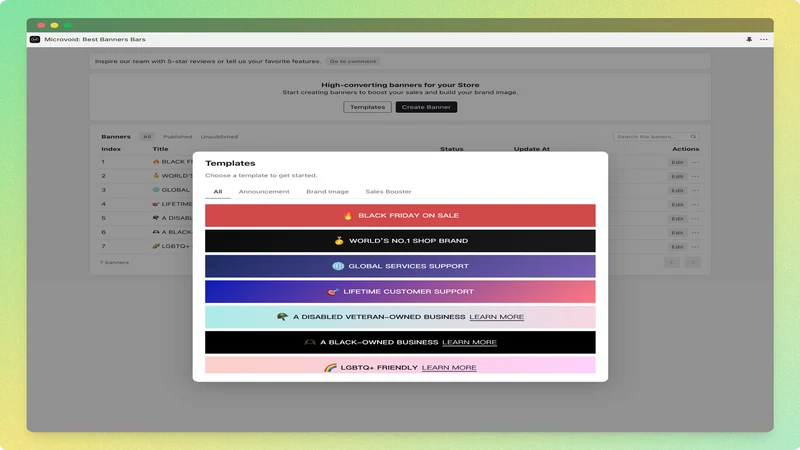
Task: Click the search magnifier icon in banners search
Action: click(693, 137)
